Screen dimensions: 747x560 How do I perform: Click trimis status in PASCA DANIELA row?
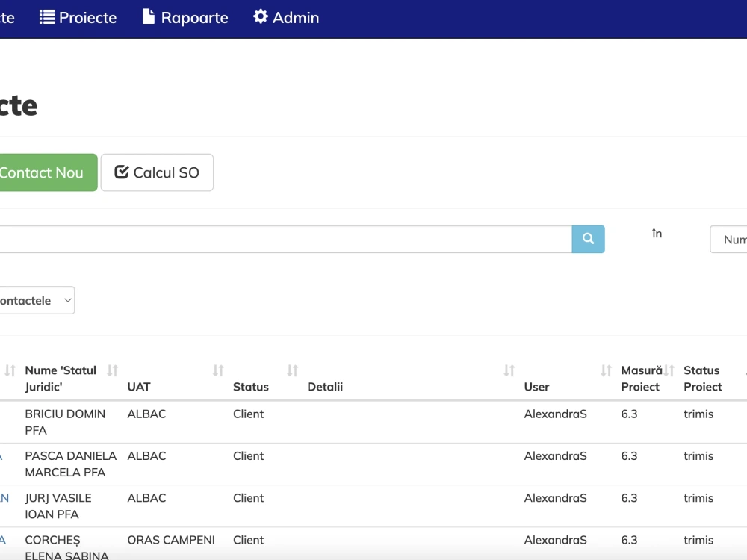698,455
